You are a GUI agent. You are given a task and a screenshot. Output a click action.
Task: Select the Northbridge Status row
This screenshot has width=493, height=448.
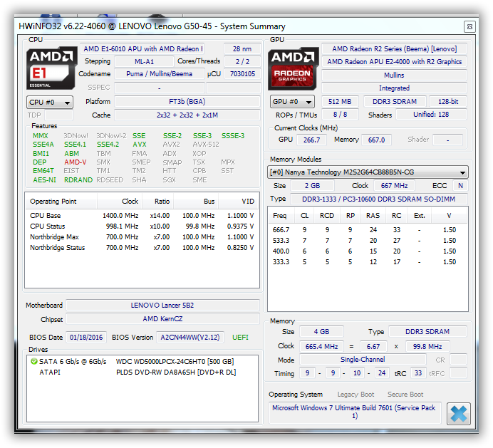(x=142, y=248)
